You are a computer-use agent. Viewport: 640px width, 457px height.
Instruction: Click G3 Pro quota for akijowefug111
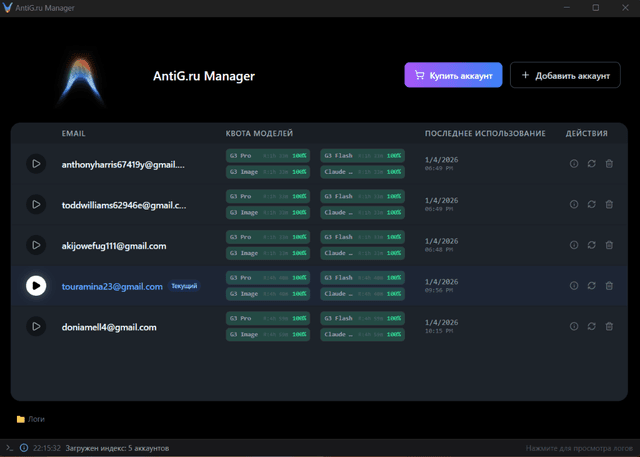(x=268, y=237)
